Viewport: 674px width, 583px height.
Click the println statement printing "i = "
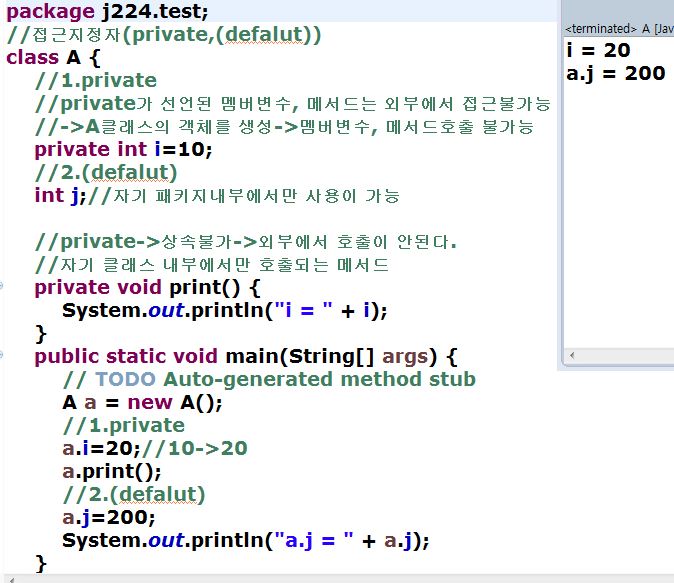point(224,310)
